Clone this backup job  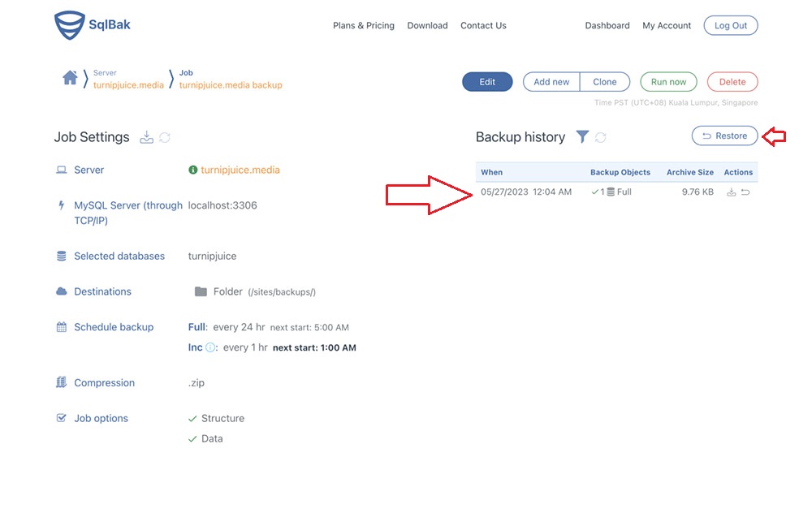[605, 82]
